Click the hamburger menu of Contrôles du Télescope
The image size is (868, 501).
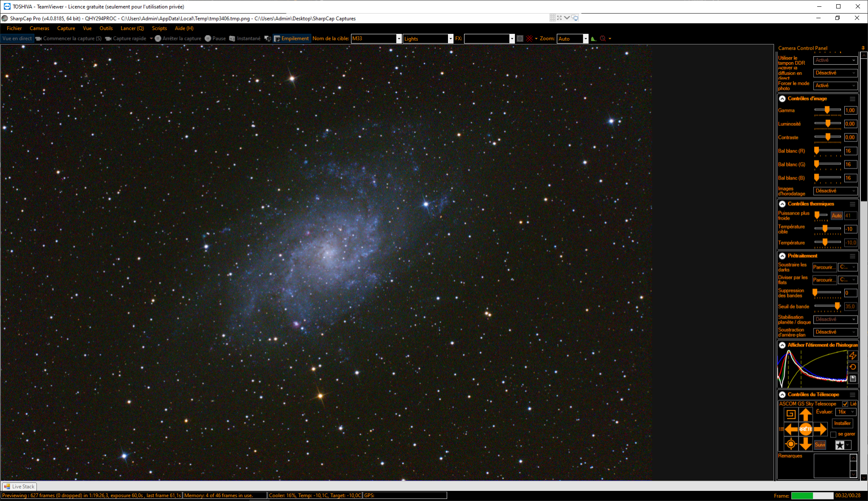852,395
